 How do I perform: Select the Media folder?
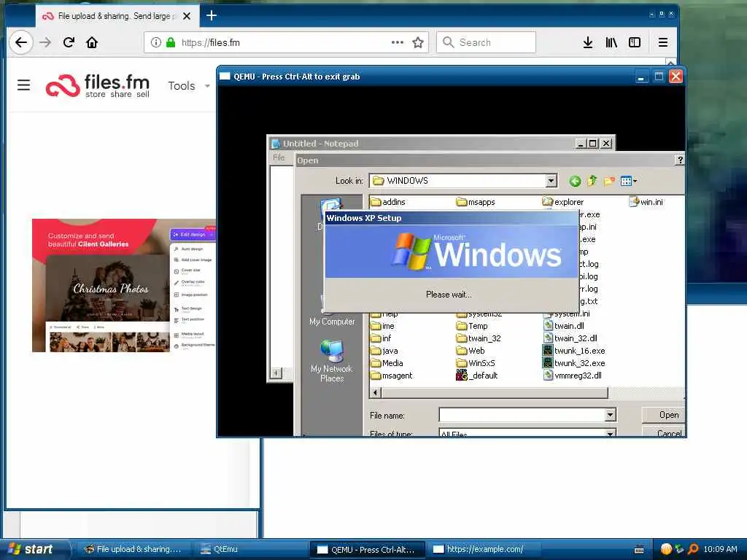click(387, 363)
